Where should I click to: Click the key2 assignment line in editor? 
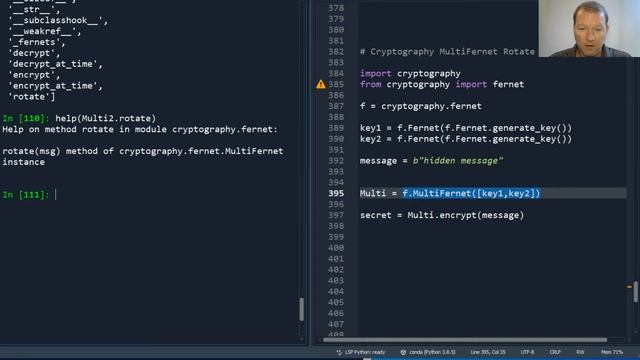coord(466,139)
